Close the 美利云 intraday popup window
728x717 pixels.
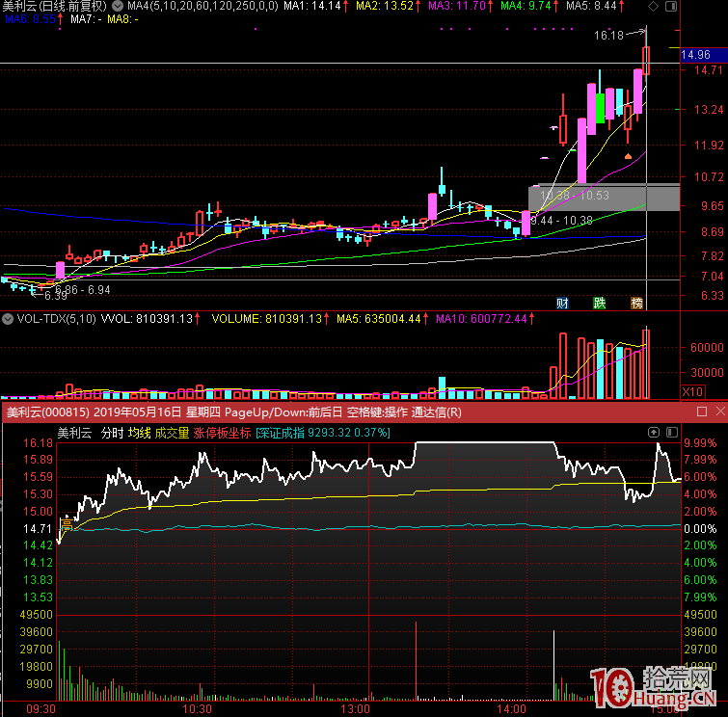pos(720,412)
